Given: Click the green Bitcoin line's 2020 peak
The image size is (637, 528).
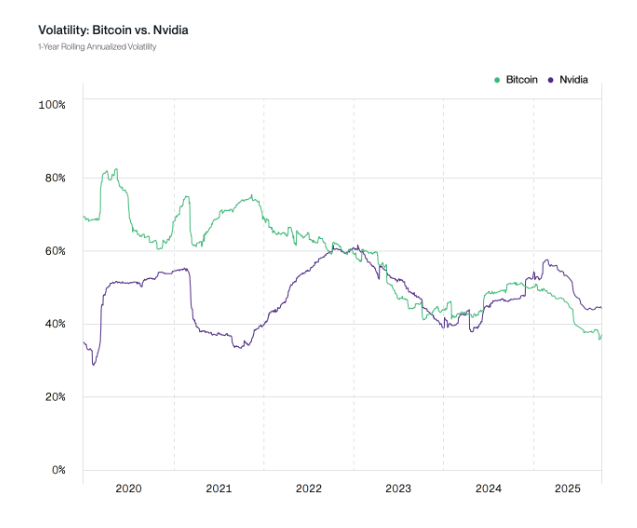Looking at the screenshot, I should [116, 171].
